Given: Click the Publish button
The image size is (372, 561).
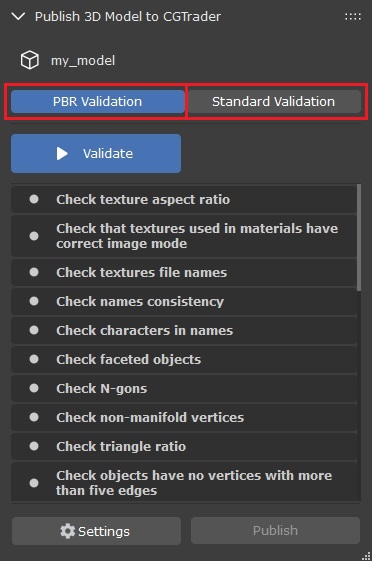Looking at the screenshot, I should point(275,531).
